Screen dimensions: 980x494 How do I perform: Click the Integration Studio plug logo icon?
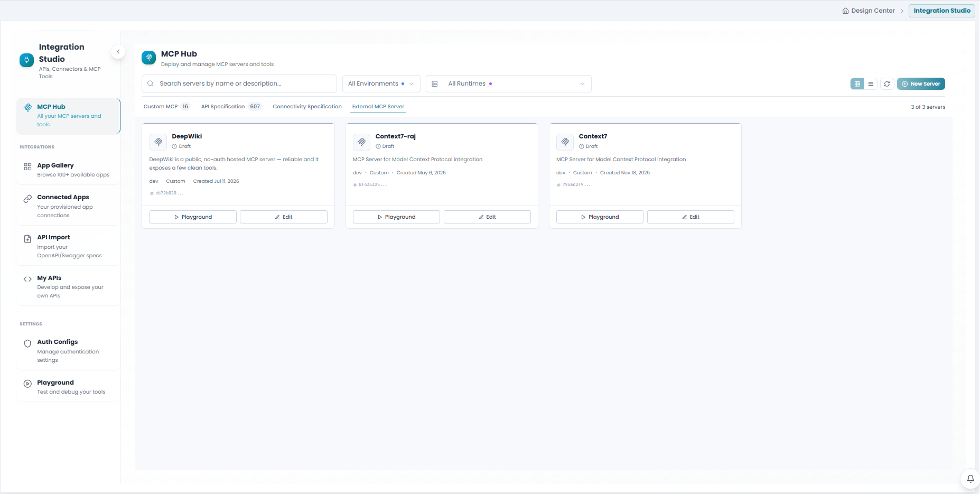point(26,60)
